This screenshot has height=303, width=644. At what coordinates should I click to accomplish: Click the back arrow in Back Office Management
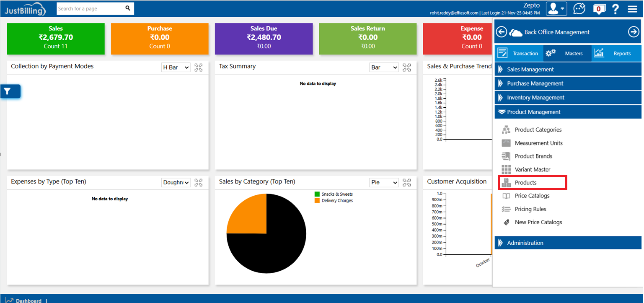(x=502, y=32)
